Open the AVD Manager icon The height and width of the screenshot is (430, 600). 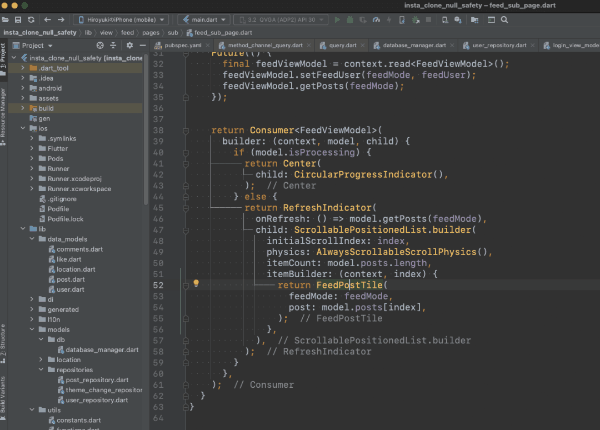point(445,20)
